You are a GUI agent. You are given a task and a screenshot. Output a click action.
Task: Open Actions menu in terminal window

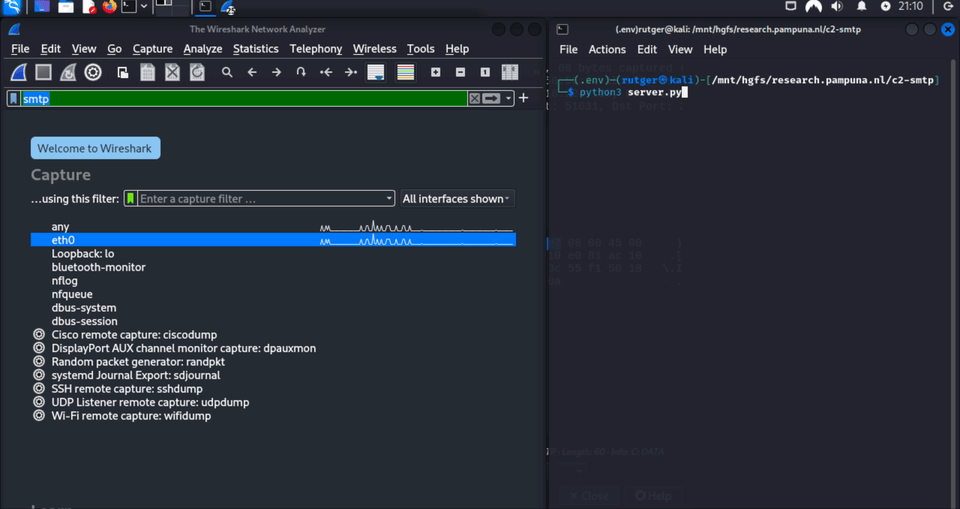click(x=607, y=50)
